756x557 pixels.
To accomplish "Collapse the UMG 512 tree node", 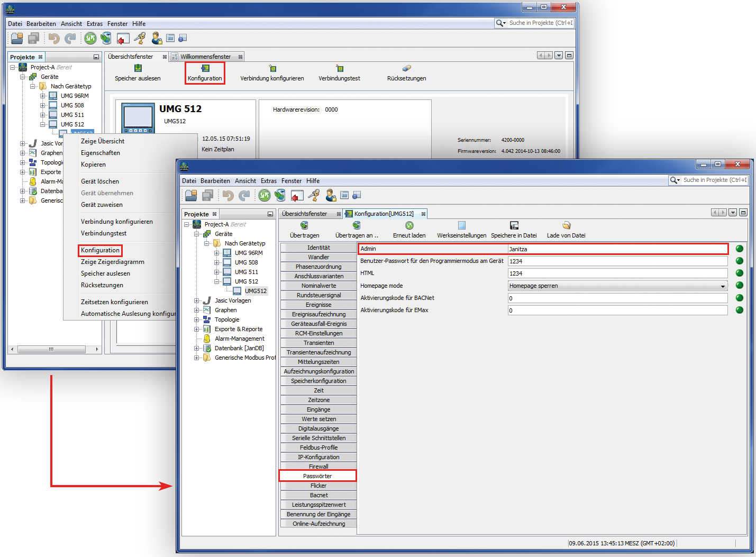I will coord(217,281).
